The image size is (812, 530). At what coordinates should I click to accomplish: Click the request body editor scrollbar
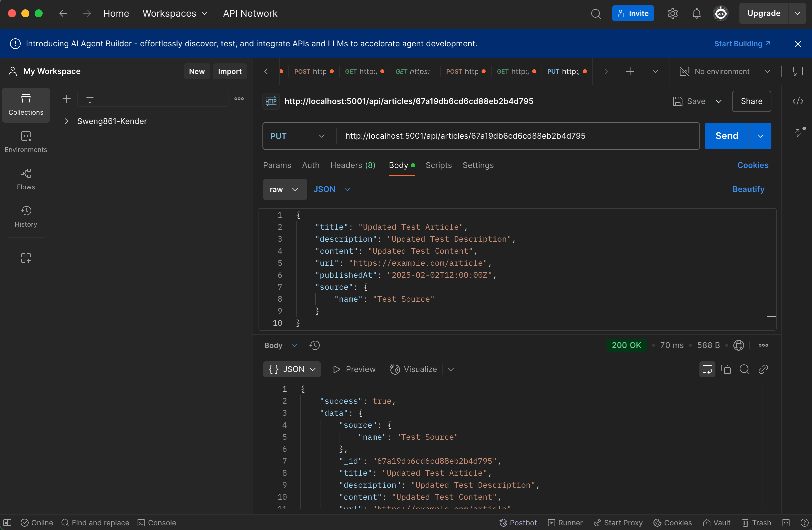[x=771, y=269]
